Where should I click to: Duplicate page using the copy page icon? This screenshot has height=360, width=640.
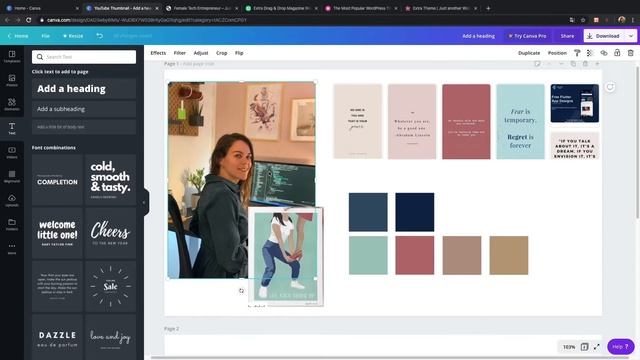click(x=573, y=64)
